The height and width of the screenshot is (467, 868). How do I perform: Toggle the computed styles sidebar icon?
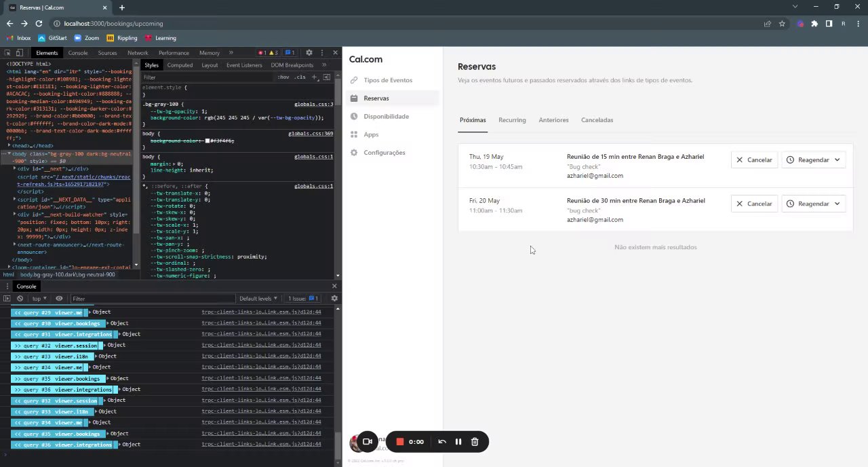pos(327,77)
